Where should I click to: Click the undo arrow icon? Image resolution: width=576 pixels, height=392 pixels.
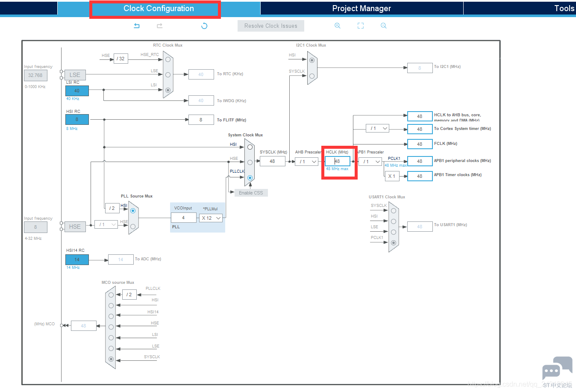(x=137, y=26)
